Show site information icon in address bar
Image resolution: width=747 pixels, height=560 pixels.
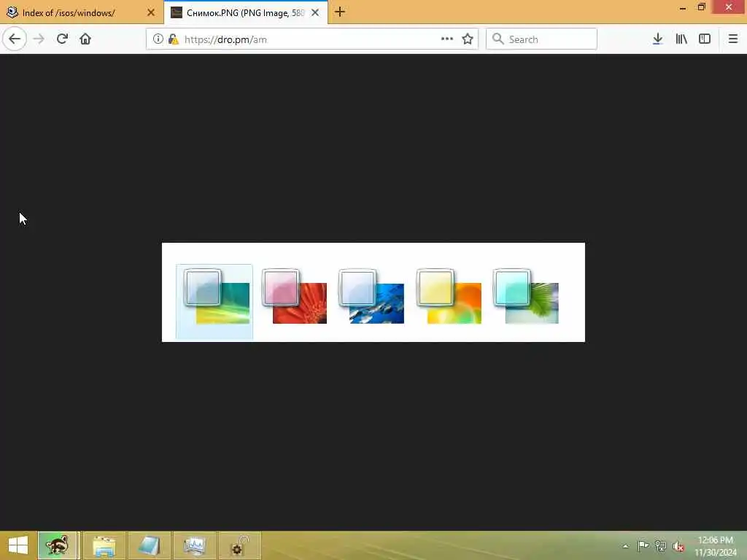pos(158,39)
